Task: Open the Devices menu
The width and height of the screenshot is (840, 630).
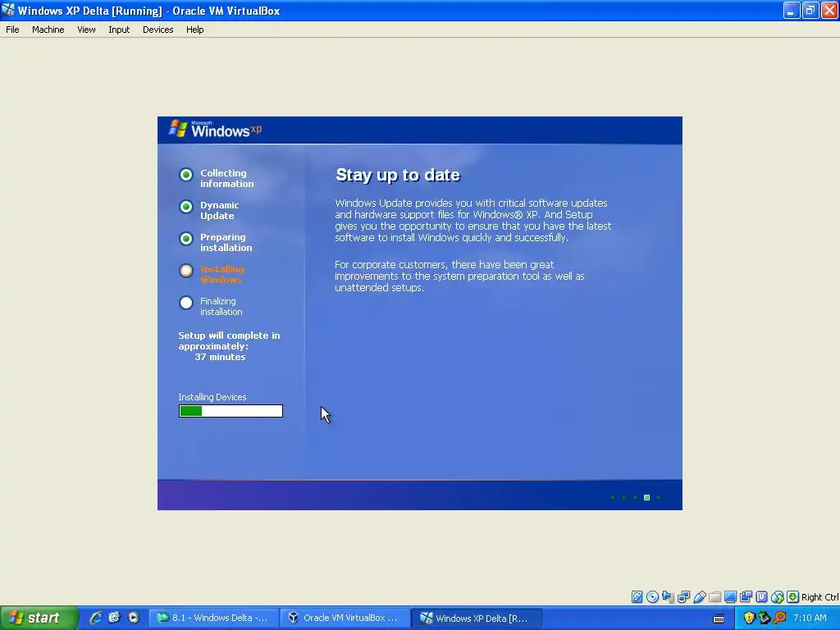Action: coord(158,30)
